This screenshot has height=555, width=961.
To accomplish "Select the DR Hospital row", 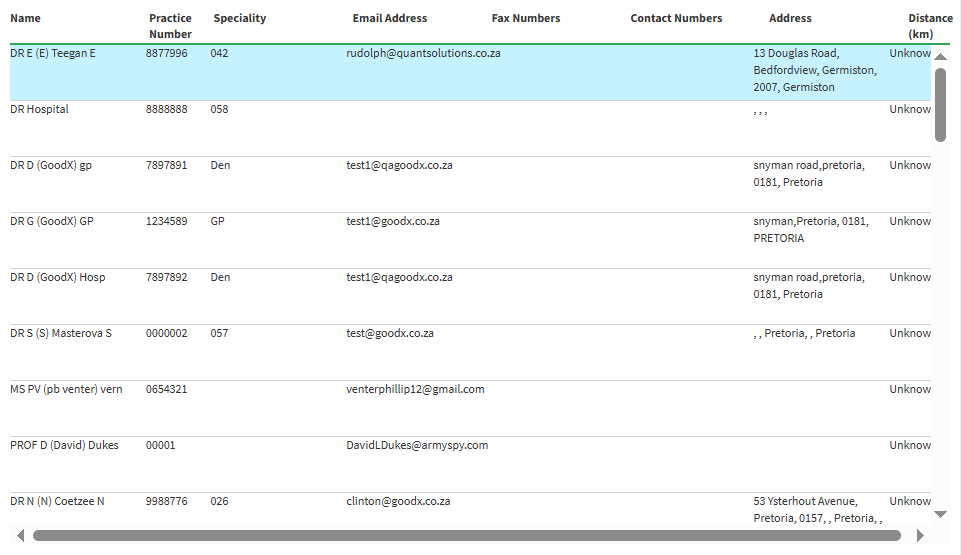I will click(40, 109).
